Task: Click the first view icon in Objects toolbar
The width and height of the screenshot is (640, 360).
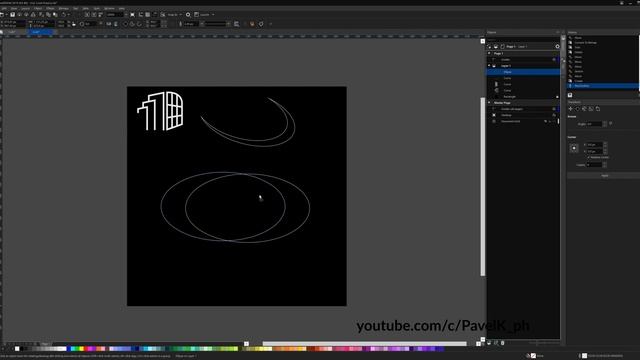Action: [489, 47]
